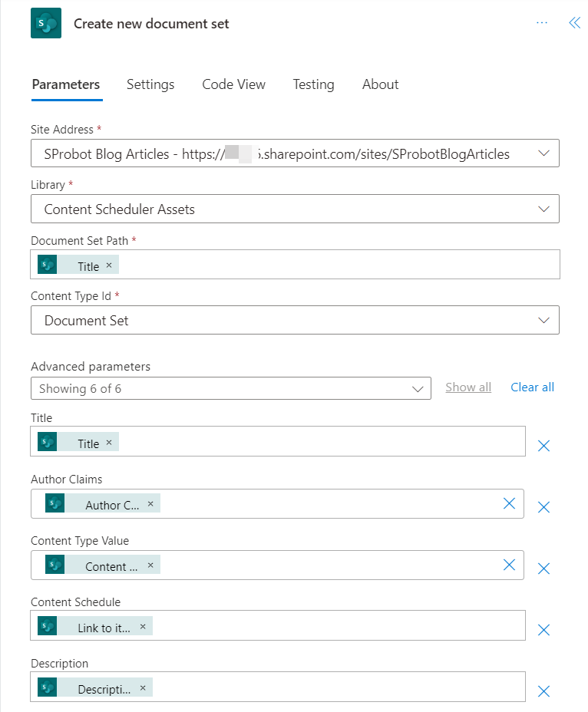588x712 pixels.
Task: Remove the Content ... token
Action: pos(150,565)
